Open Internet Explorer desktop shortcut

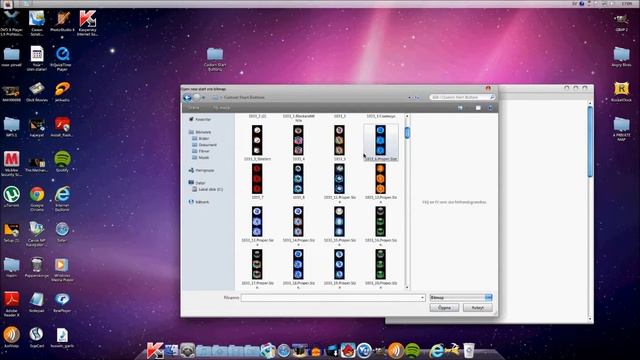coord(62,199)
